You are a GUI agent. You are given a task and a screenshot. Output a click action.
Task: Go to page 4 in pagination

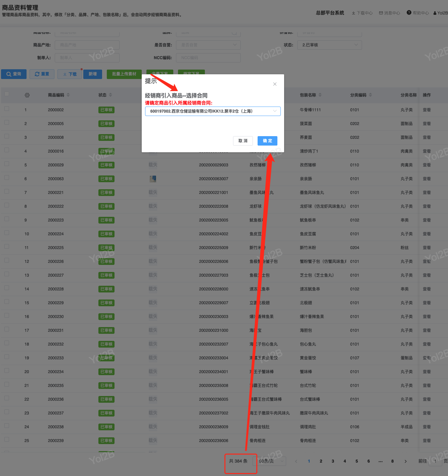tap(345, 461)
